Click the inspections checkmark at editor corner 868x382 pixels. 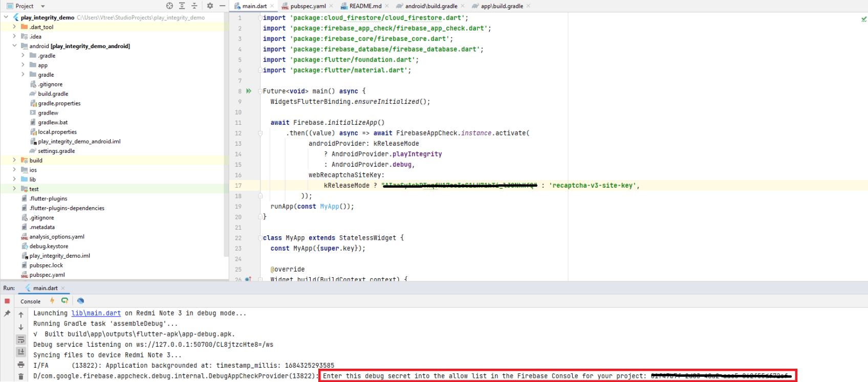click(864, 18)
